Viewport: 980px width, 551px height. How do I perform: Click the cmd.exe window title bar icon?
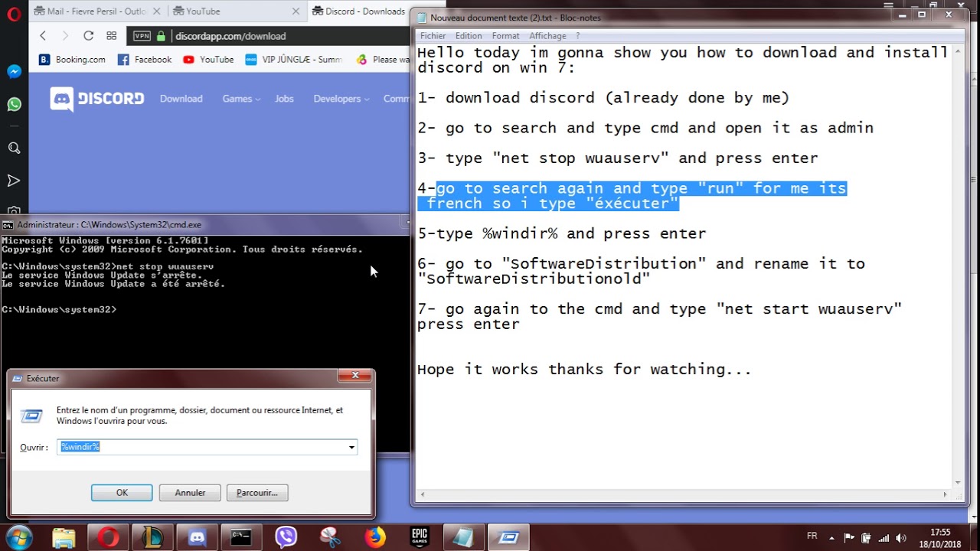(x=8, y=225)
